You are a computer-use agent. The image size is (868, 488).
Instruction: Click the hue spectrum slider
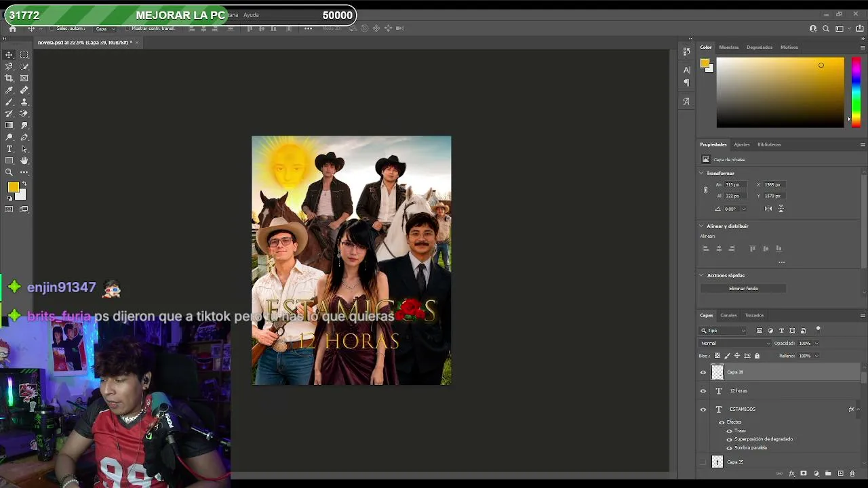click(x=856, y=92)
